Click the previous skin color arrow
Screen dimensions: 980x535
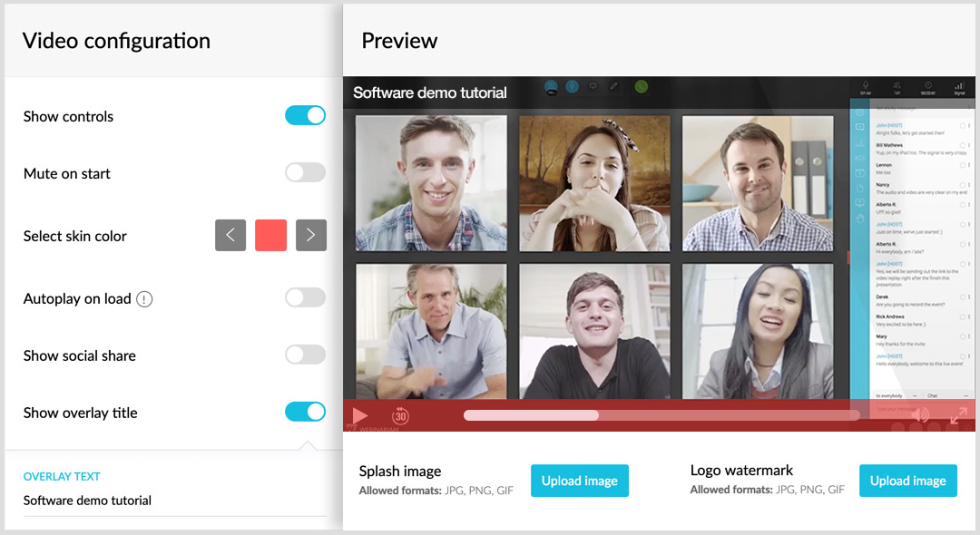pyautogui.click(x=230, y=236)
